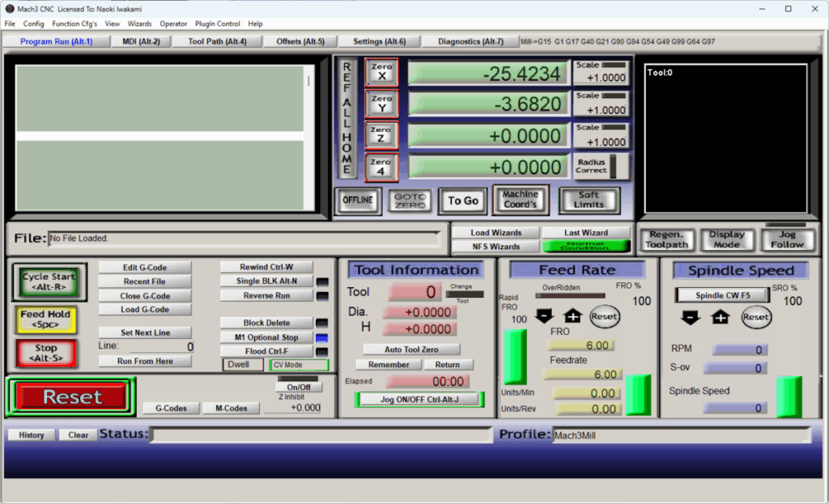Click the Line number input field
Viewport: 829px width, 504px height.
[x=162, y=346]
